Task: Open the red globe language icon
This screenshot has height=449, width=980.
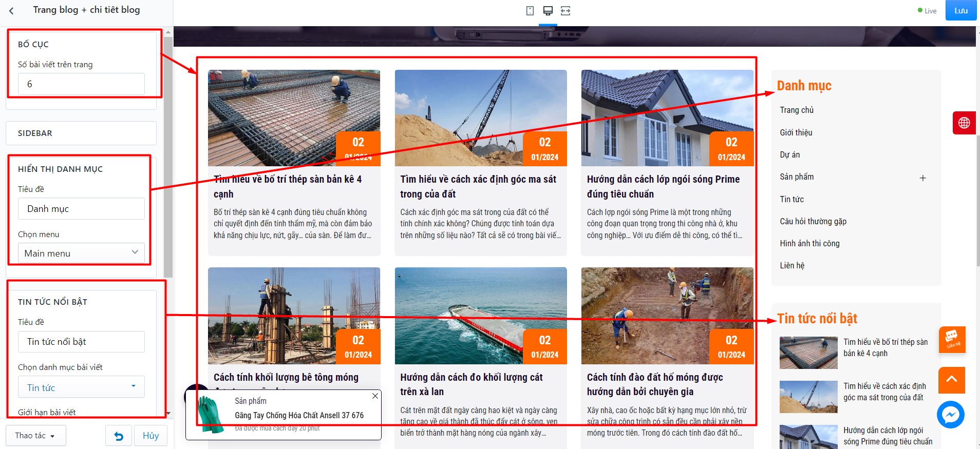Action: (964, 123)
